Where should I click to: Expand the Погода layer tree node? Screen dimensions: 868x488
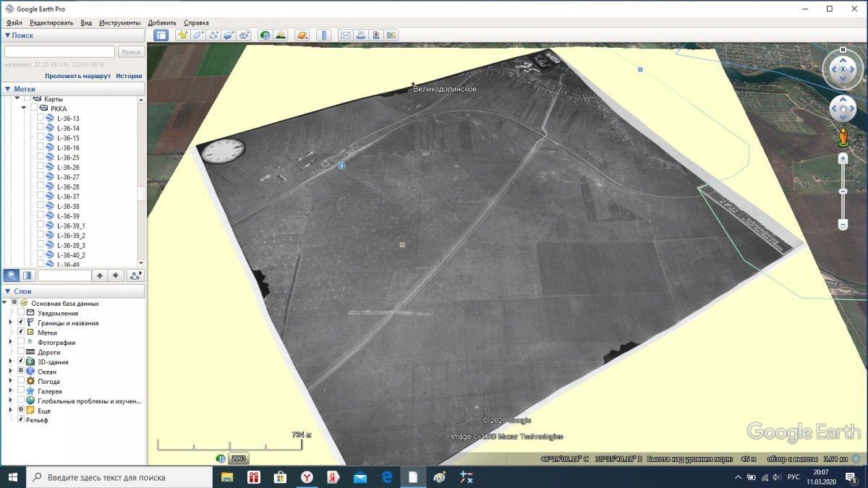tap(10, 381)
